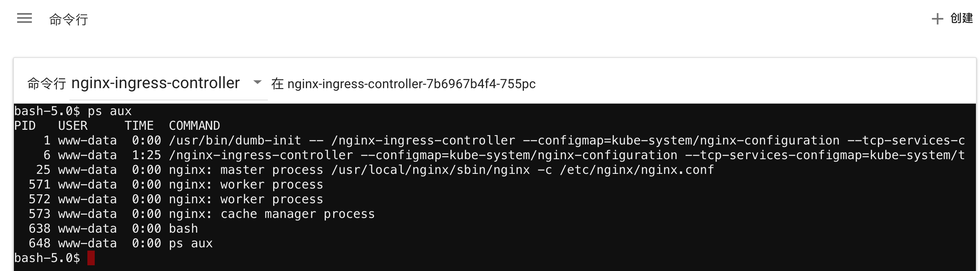The width and height of the screenshot is (980, 271).
Task: Select the nginx-ingress-controller container combo box
Action: pyautogui.click(x=168, y=83)
